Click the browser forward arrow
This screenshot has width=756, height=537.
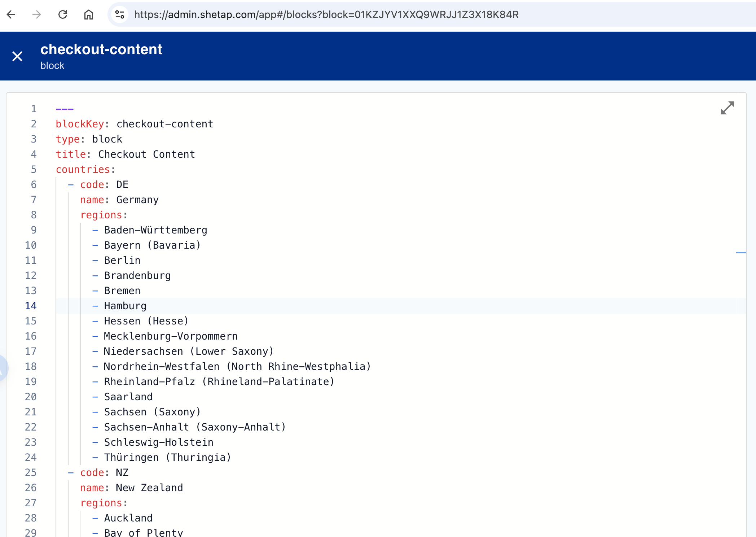[x=37, y=14]
